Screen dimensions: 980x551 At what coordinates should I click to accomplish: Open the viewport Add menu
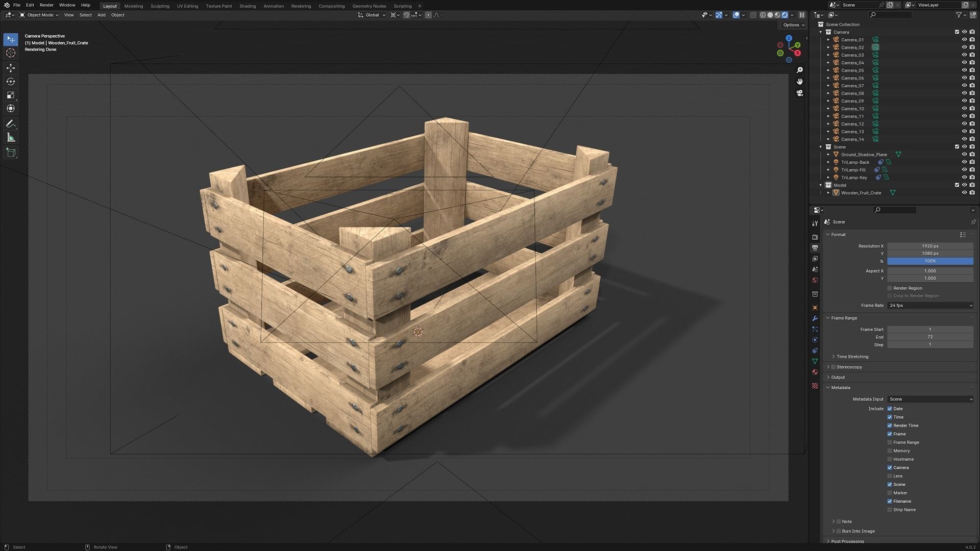click(102, 15)
